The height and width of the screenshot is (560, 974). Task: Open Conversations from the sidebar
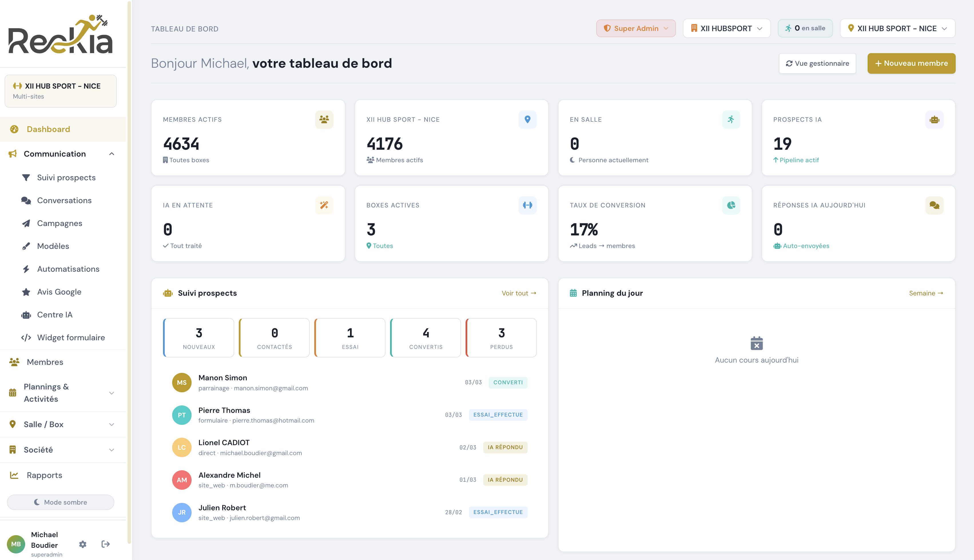click(64, 200)
